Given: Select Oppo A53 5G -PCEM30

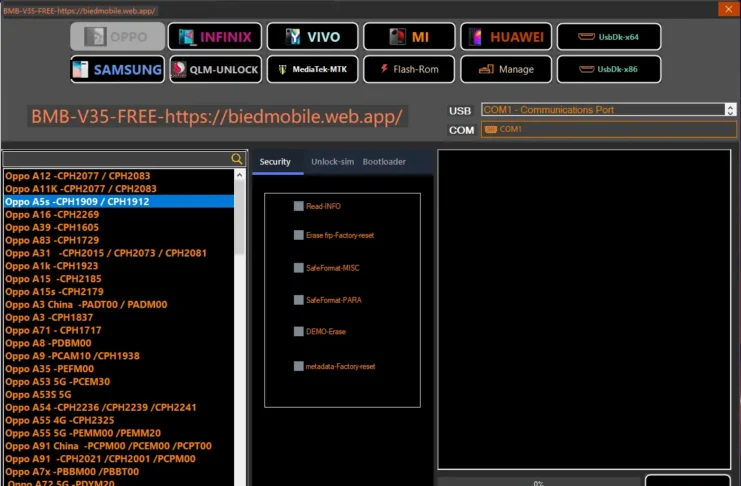Looking at the screenshot, I should pos(119,382).
